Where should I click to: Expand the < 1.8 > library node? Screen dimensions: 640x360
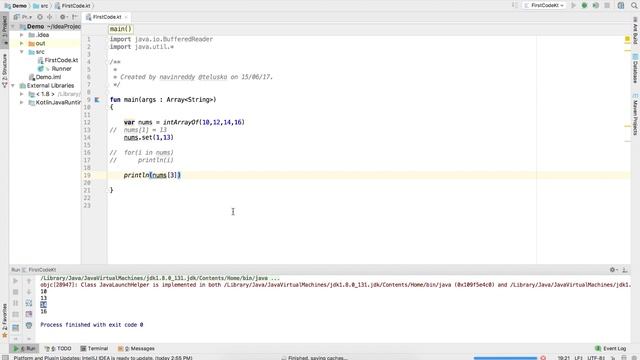pos(22,94)
